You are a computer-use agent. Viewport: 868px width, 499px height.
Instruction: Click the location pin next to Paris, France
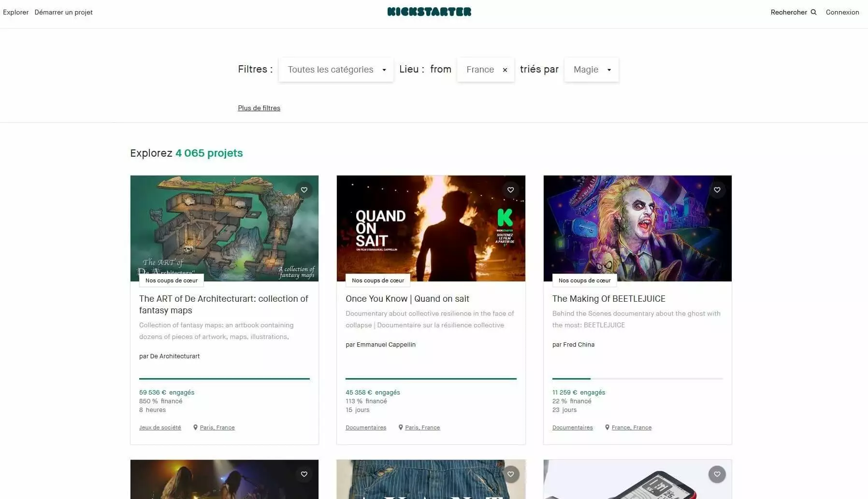pyautogui.click(x=196, y=427)
